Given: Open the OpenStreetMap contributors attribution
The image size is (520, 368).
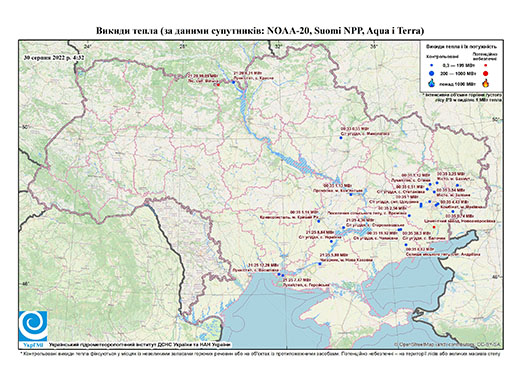Looking at the screenshot, I should [447, 344].
